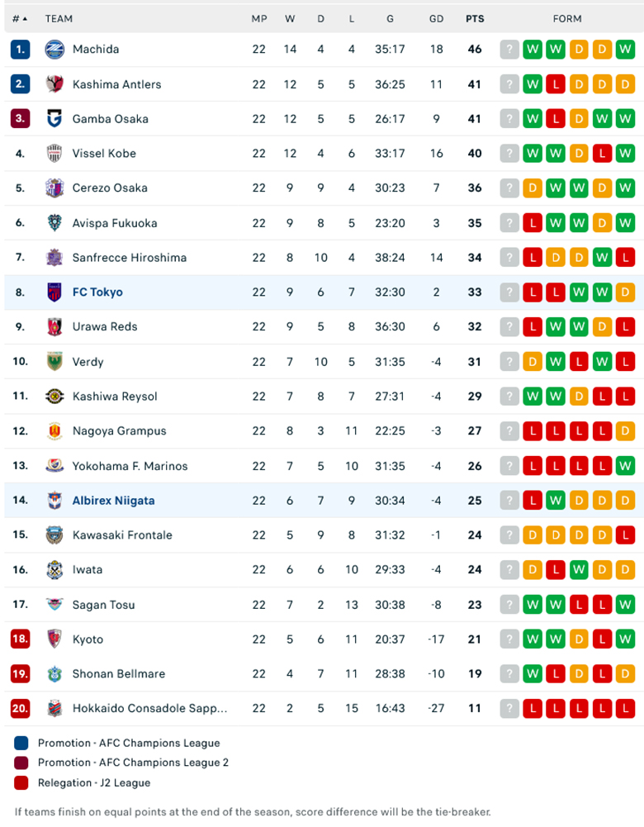Open the Yokohama F. Marinos team link
The image size is (644, 827).
pyautogui.click(x=130, y=466)
